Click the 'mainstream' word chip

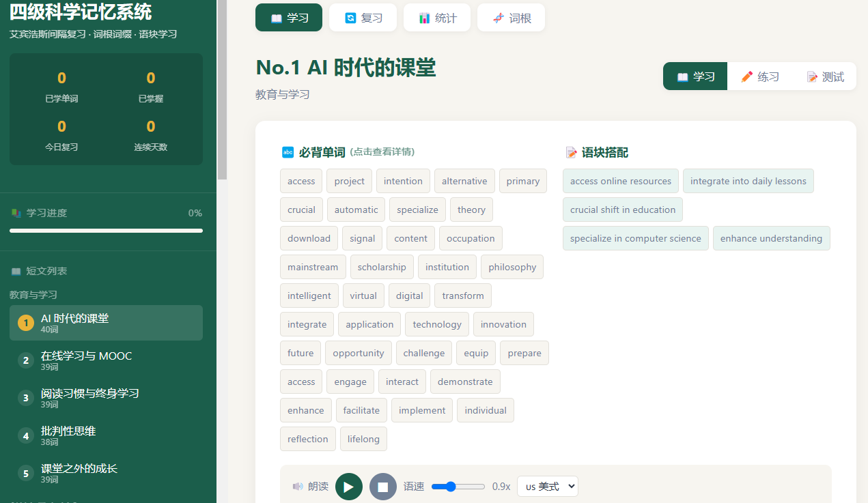(x=313, y=267)
